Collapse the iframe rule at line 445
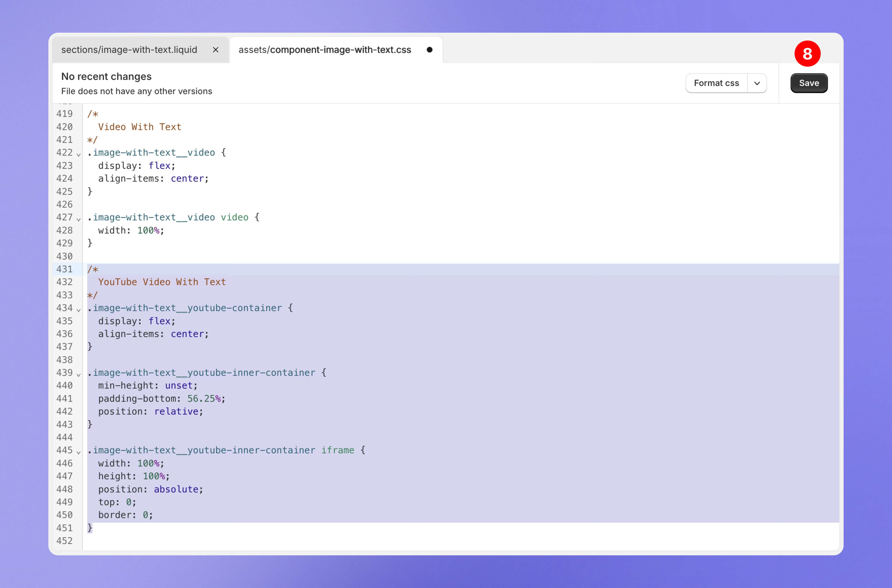This screenshot has width=892, height=588. pyautogui.click(x=78, y=452)
